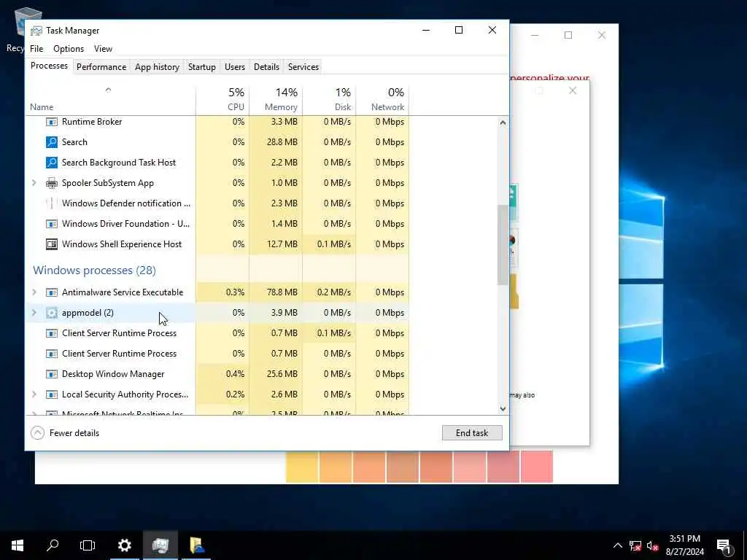Click the Task Manager title bar icon
Image resolution: width=747 pixels, height=560 pixels.
(x=36, y=31)
